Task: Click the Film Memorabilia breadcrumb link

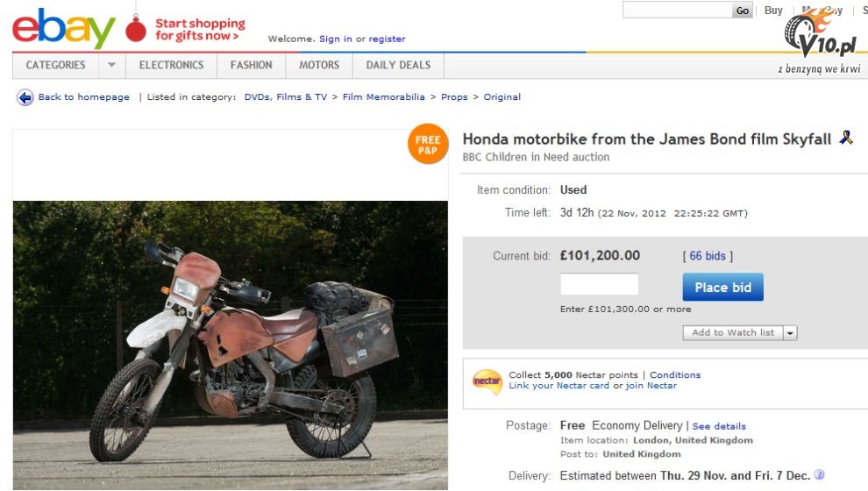Action: coord(384,96)
